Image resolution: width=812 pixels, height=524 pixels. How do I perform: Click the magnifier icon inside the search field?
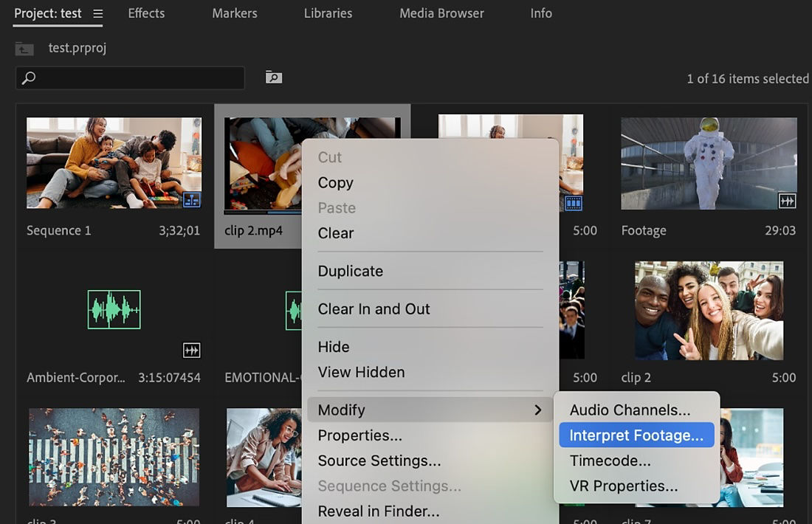pos(28,77)
